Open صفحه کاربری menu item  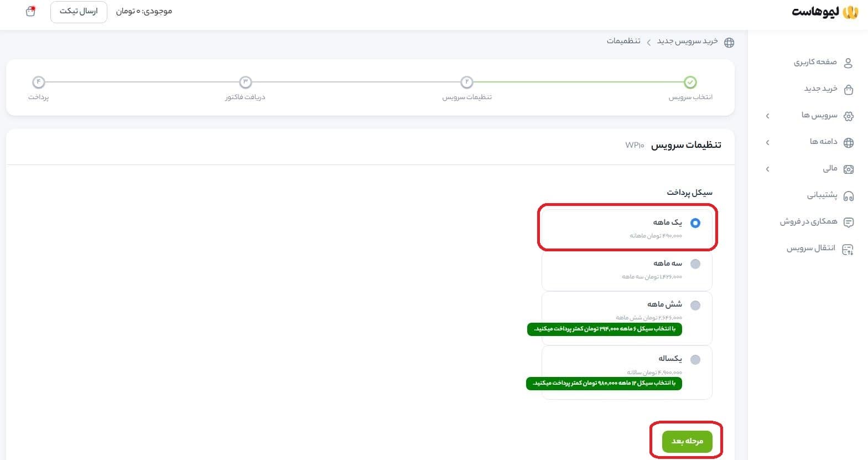click(x=815, y=62)
